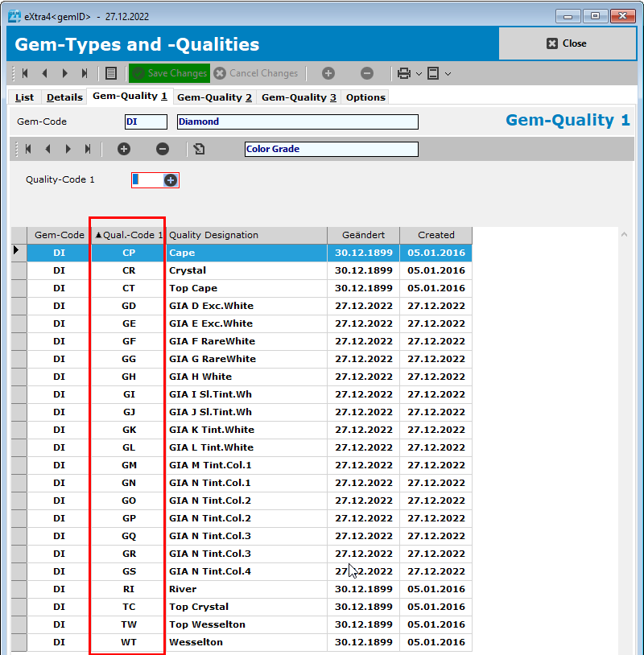Switch to the Gem-Quality 2 tab

(214, 97)
